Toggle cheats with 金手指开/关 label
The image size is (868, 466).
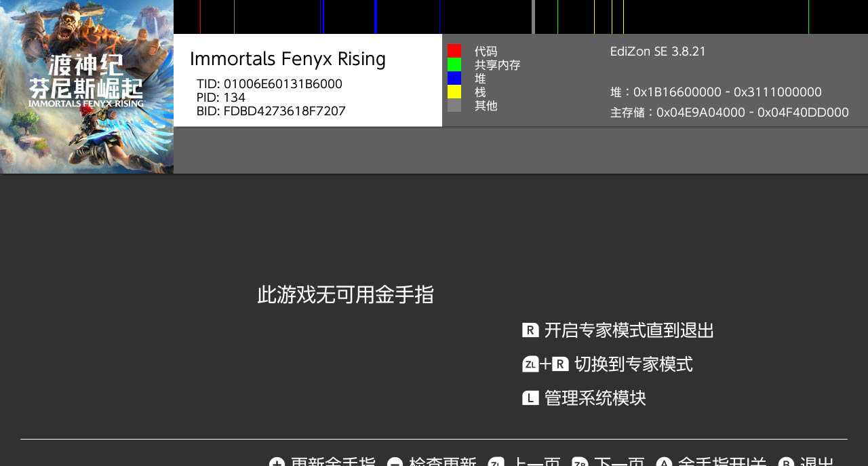coord(722,461)
